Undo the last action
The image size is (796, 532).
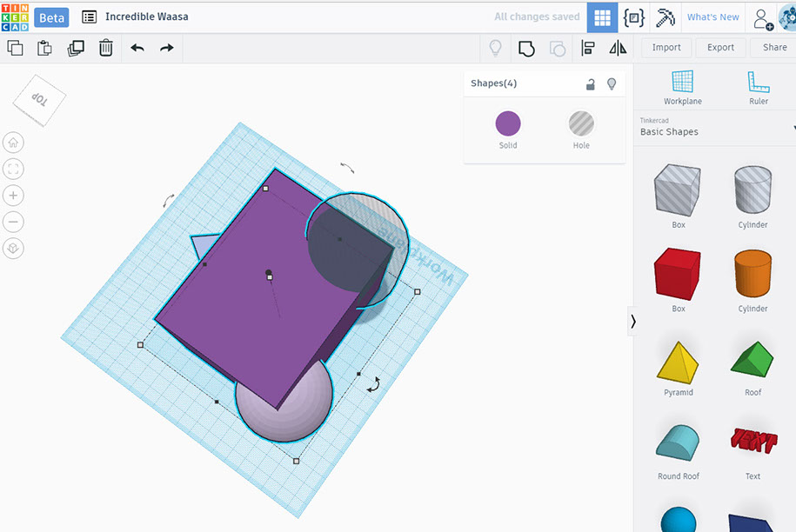tap(137, 48)
